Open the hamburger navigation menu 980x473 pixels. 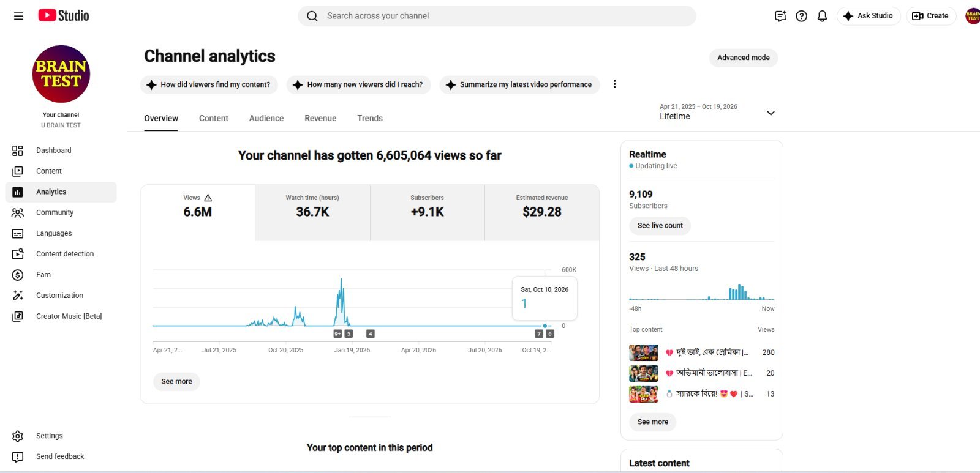18,16
